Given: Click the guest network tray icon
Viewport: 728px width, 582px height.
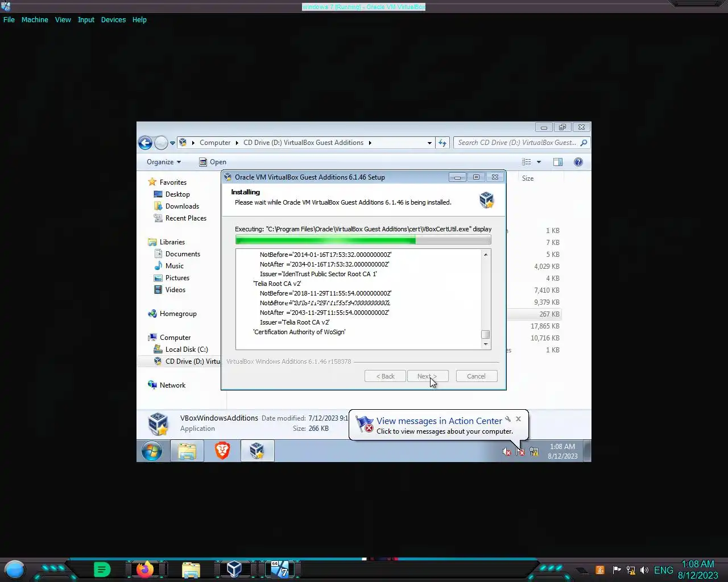Looking at the screenshot, I should pos(533,452).
